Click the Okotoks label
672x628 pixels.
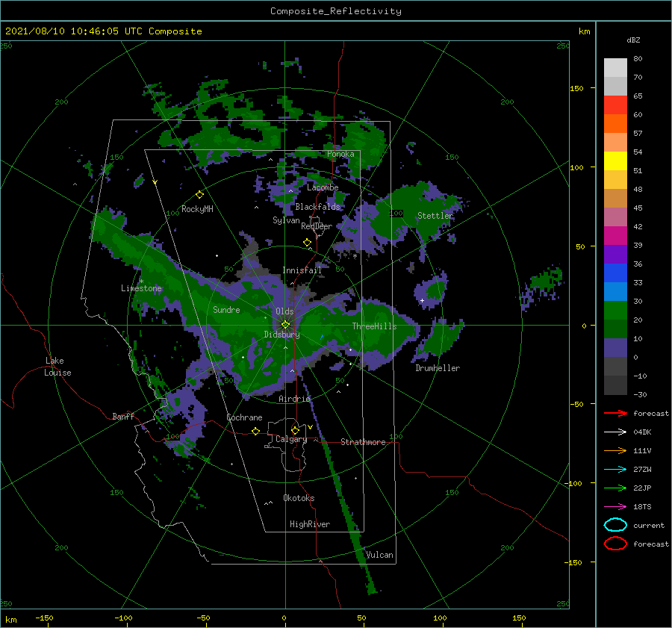click(299, 498)
